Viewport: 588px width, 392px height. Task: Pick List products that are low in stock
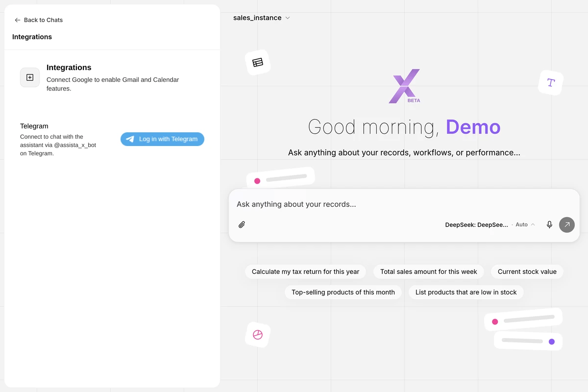point(466,292)
